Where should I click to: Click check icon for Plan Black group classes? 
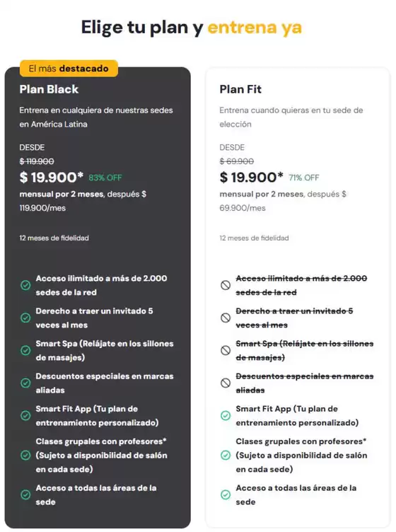pyautogui.click(x=25, y=455)
